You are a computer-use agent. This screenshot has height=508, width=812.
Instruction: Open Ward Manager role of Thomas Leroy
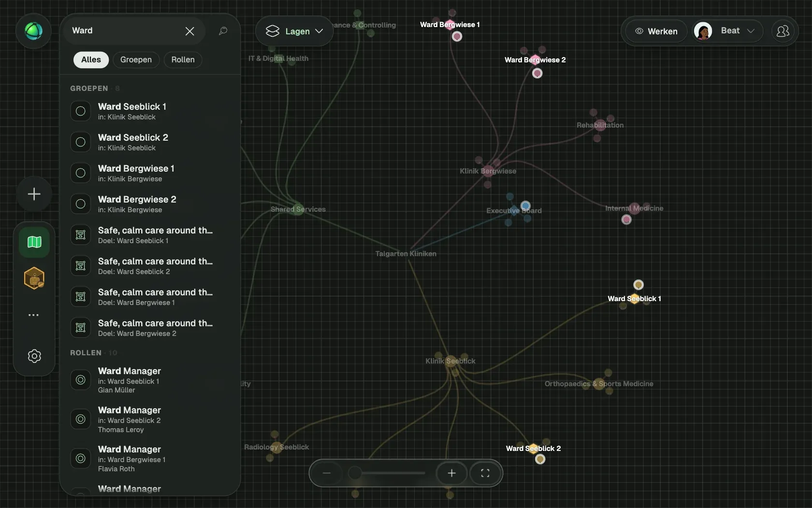point(150,420)
